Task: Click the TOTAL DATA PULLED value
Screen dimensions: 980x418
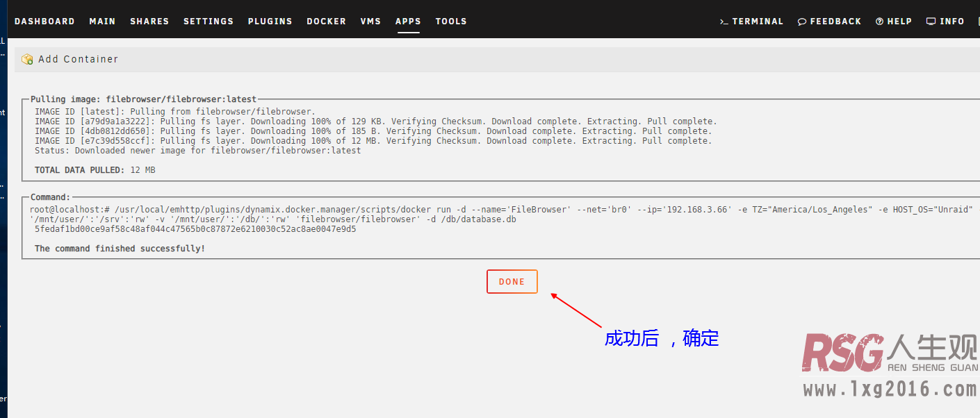Action: click(143, 170)
